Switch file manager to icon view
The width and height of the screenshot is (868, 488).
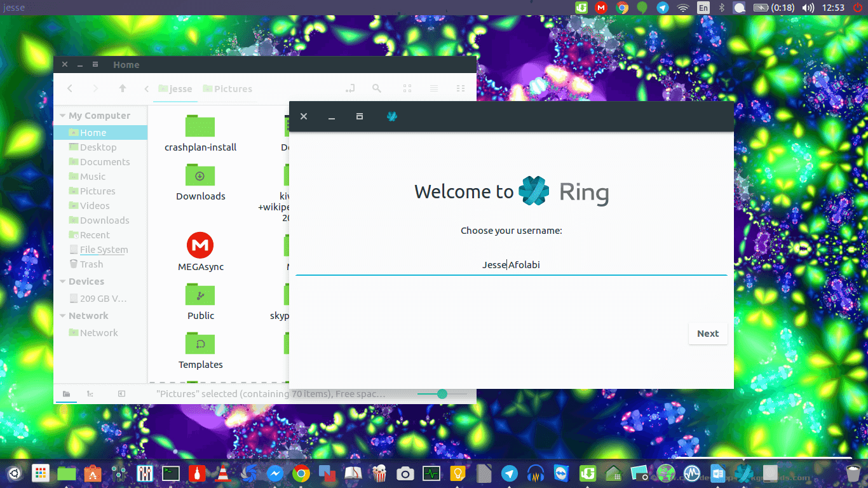(x=407, y=89)
